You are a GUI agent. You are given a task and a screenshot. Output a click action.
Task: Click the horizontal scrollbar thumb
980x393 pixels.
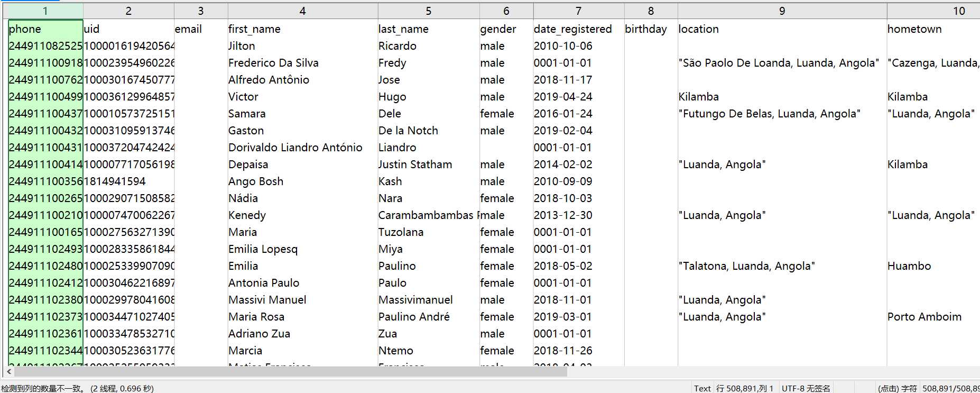click(x=291, y=372)
